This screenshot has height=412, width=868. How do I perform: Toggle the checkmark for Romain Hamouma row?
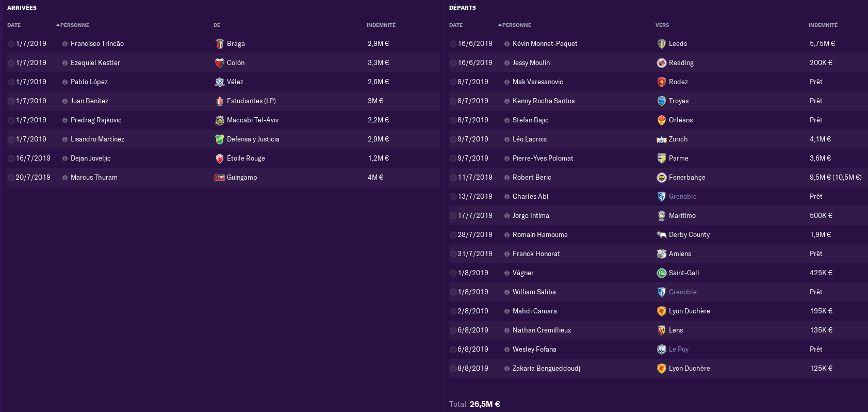coord(453,235)
